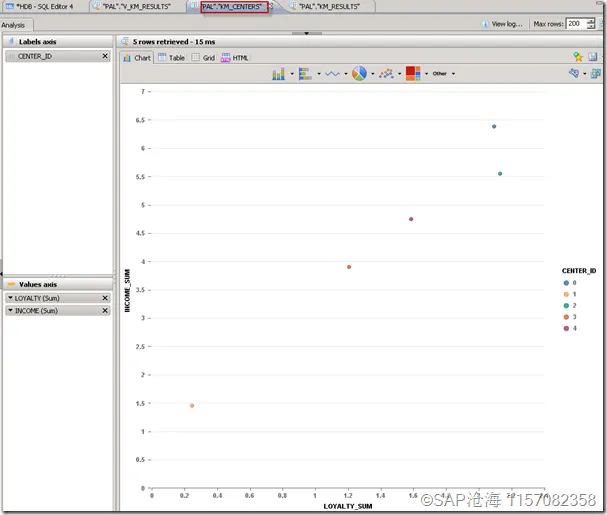This screenshot has height=515, width=607.
Task: Click legend swatch for CENTER_ID 3
Action: pos(566,317)
